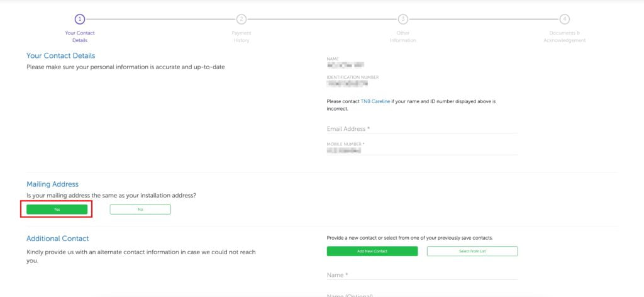Select the Your Contact Details step label
644x297 pixels.
coord(80,36)
